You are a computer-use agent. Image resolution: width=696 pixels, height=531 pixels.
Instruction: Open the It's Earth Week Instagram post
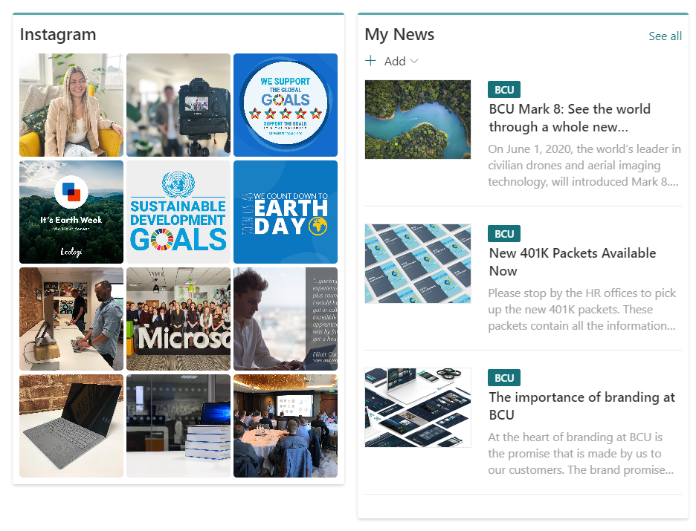point(71,212)
